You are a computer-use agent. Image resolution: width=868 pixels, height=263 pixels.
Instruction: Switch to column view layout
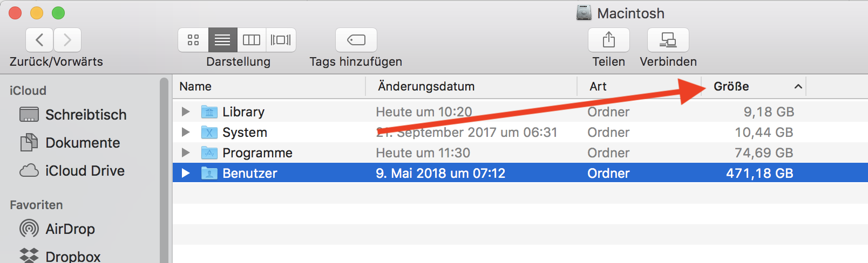[252, 40]
